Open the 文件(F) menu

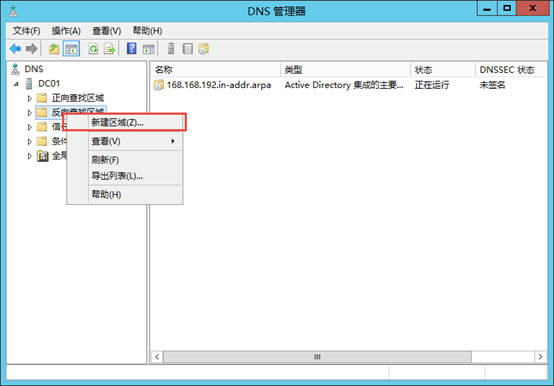tap(26, 31)
